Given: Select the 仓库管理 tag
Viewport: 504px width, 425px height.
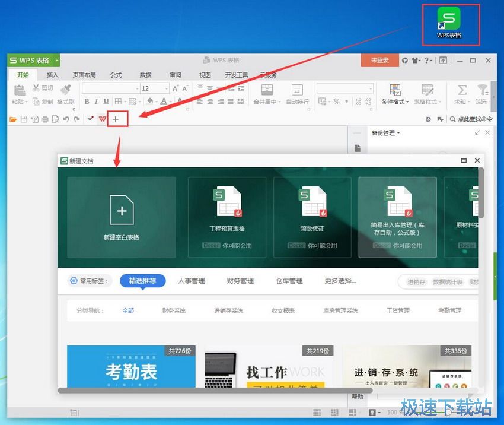Looking at the screenshot, I should [289, 281].
